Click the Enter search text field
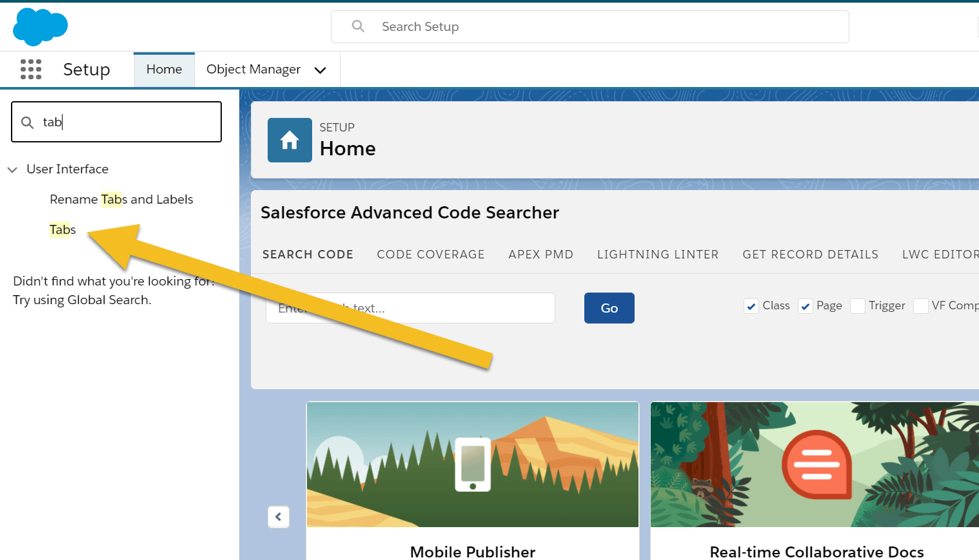The width and height of the screenshot is (979, 560). [x=410, y=308]
